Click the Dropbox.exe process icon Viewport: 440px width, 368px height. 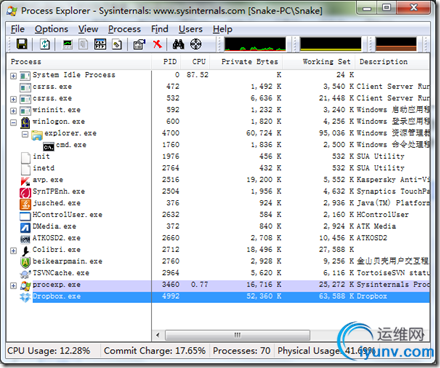[x=25, y=296]
